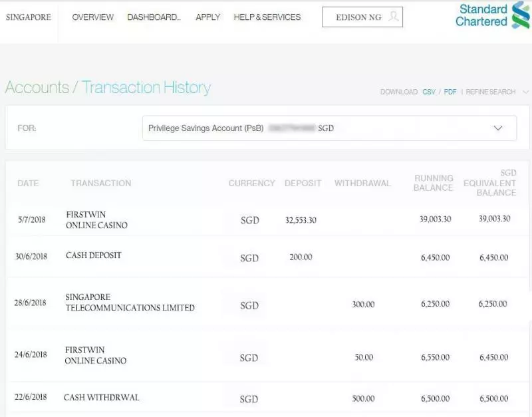This screenshot has width=532, height=417.
Task: Click the Transaction History heading
Action: point(146,88)
